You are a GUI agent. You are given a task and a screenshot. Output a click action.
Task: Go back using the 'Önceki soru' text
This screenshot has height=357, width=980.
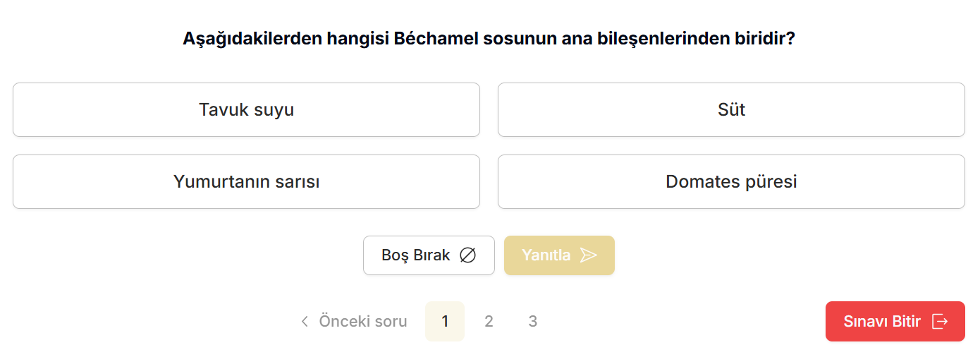click(363, 322)
